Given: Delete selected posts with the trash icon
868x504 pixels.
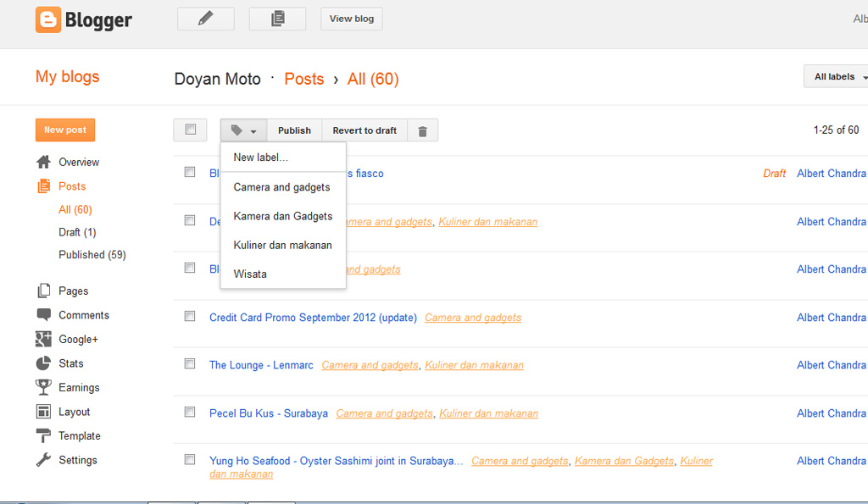Looking at the screenshot, I should tap(422, 130).
